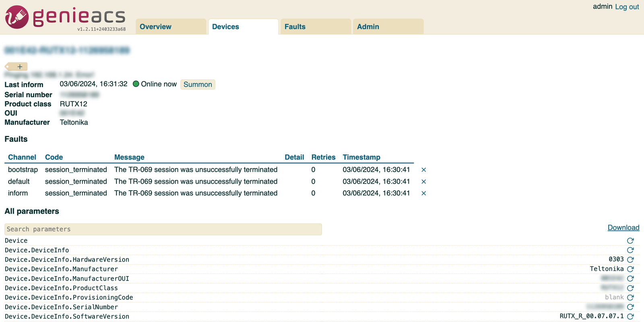Viewport: 644px width, 322px height.
Task: Refresh the ManufacturerOUI parameter
Action: 630,278
